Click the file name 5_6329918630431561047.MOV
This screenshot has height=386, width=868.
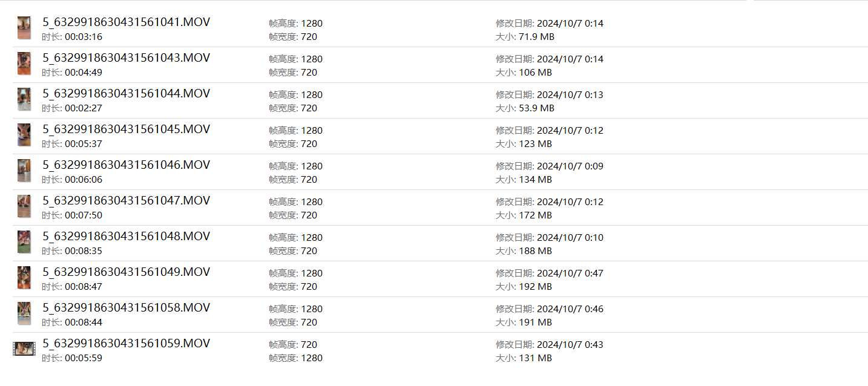[126, 201]
